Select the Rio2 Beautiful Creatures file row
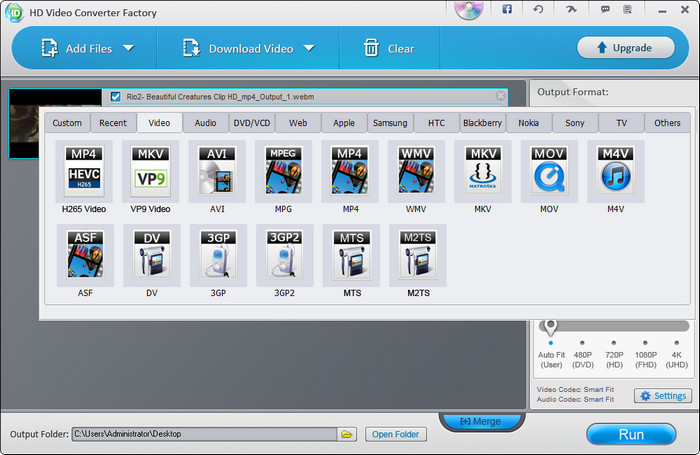 [305, 97]
